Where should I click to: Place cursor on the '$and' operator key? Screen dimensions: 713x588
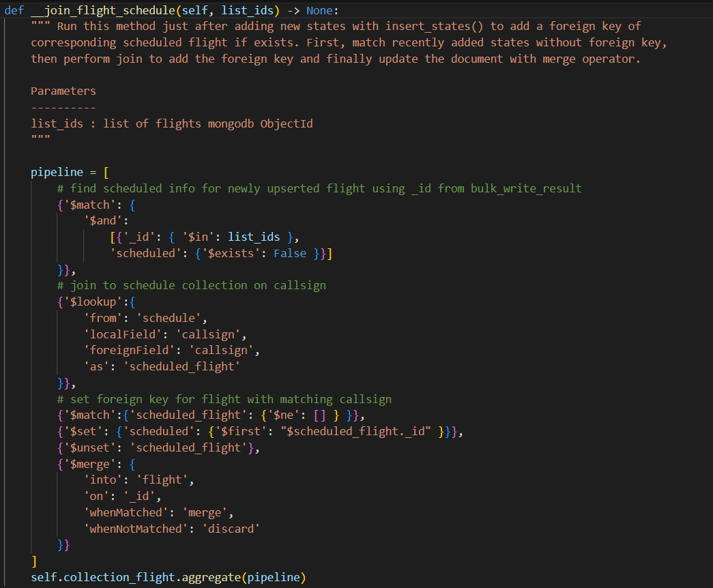click(x=102, y=221)
